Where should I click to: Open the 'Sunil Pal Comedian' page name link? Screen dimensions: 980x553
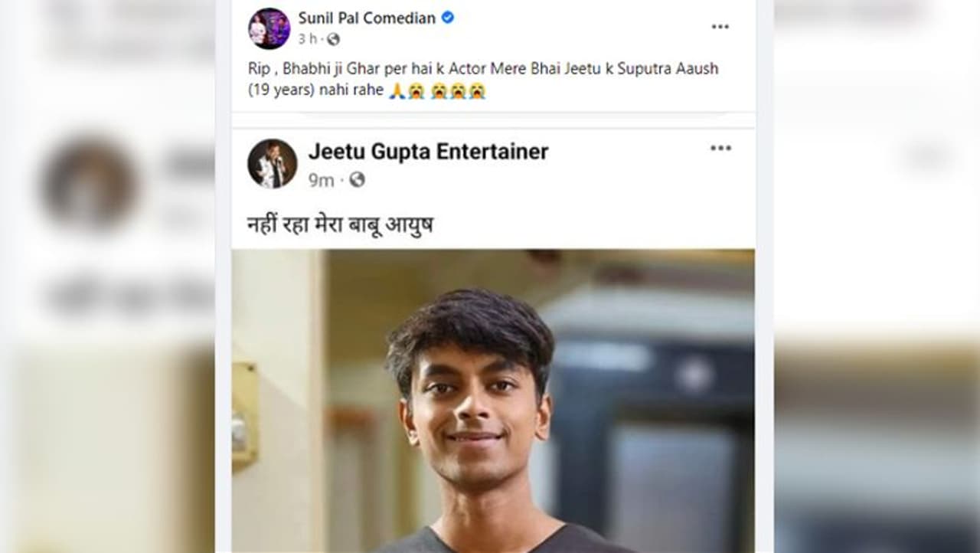point(366,18)
